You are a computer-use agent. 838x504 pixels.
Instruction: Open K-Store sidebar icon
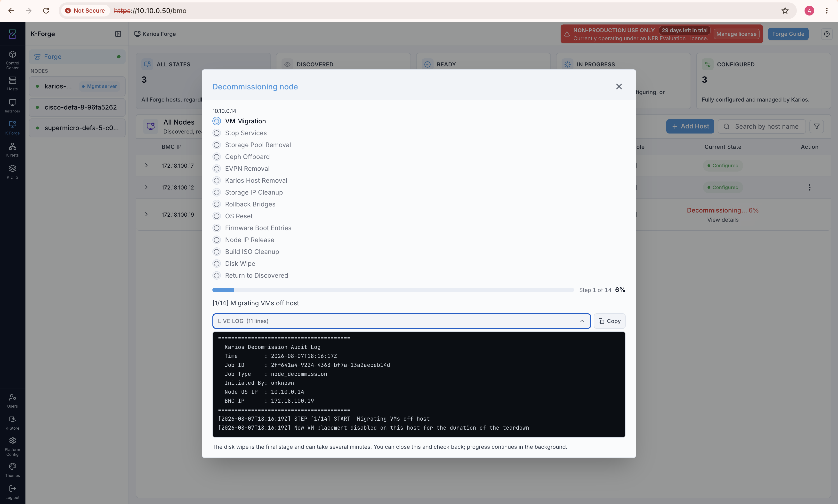click(13, 423)
